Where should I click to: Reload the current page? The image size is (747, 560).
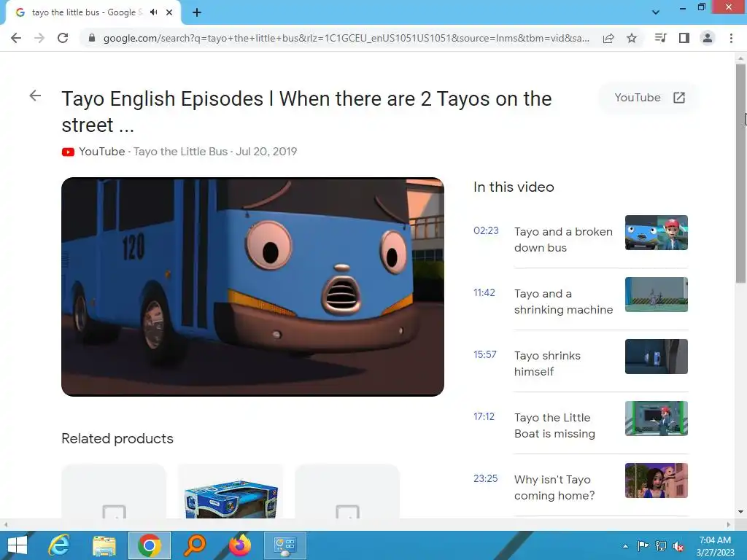point(63,38)
